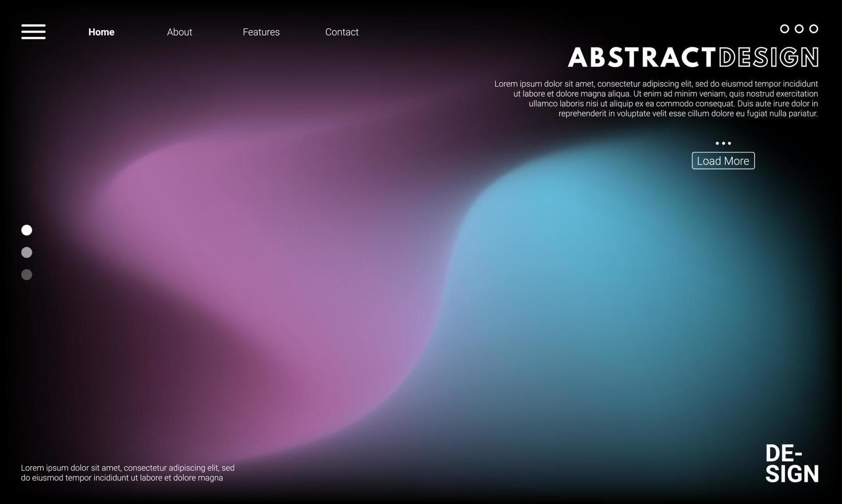Go to the Home nav item
842x504 pixels.
click(x=101, y=32)
